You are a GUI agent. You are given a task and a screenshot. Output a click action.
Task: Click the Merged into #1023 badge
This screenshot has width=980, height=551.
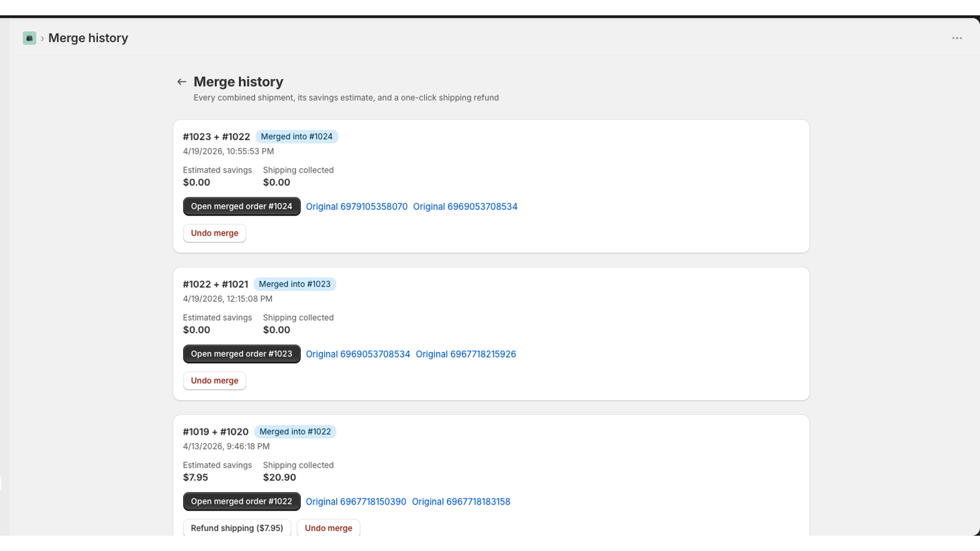click(x=295, y=284)
